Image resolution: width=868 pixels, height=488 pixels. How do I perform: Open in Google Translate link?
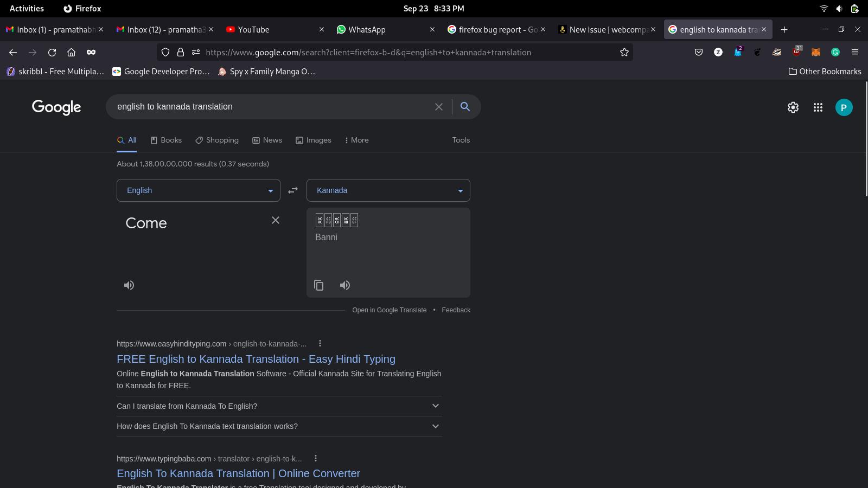pos(390,310)
